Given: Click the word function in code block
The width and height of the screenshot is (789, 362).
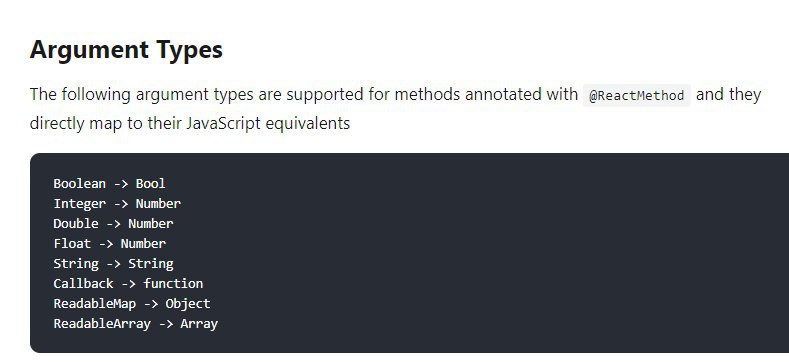Looking at the screenshot, I should (x=174, y=283).
